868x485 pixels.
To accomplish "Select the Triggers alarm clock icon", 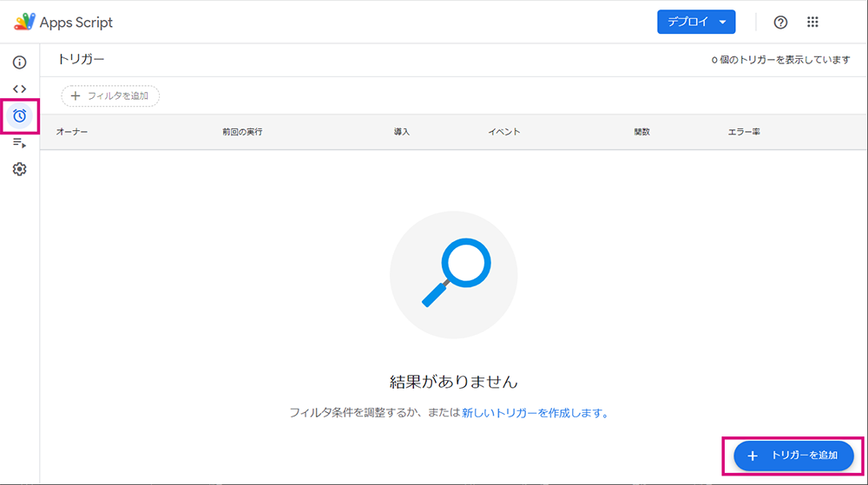I will click(x=19, y=115).
